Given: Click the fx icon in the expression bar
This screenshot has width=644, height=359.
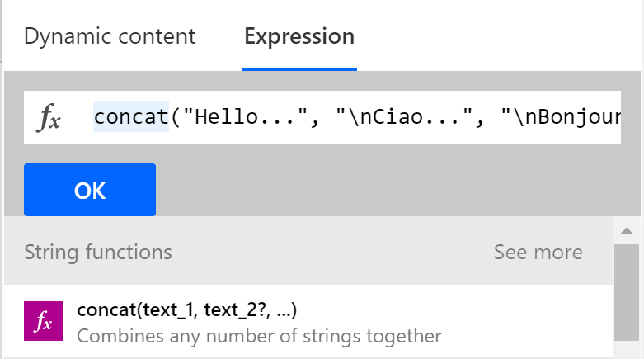Looking at the screenshot, I should pos(49,118).
